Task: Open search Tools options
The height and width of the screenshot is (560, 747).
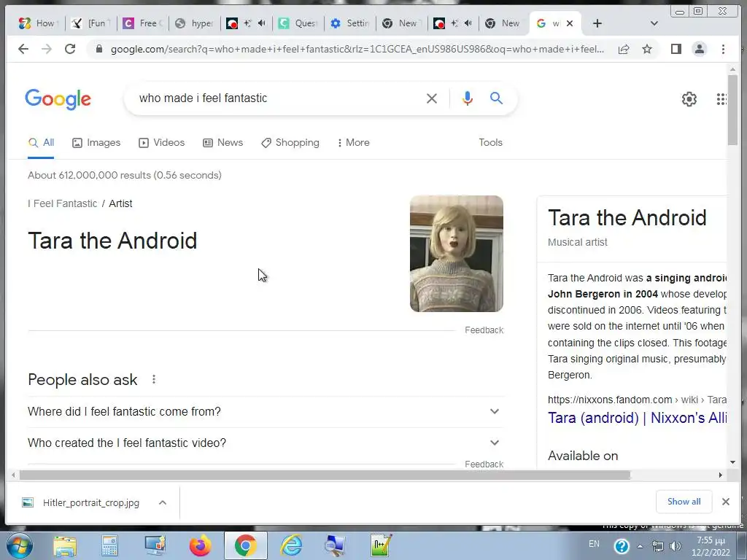Action: [490, 143]
